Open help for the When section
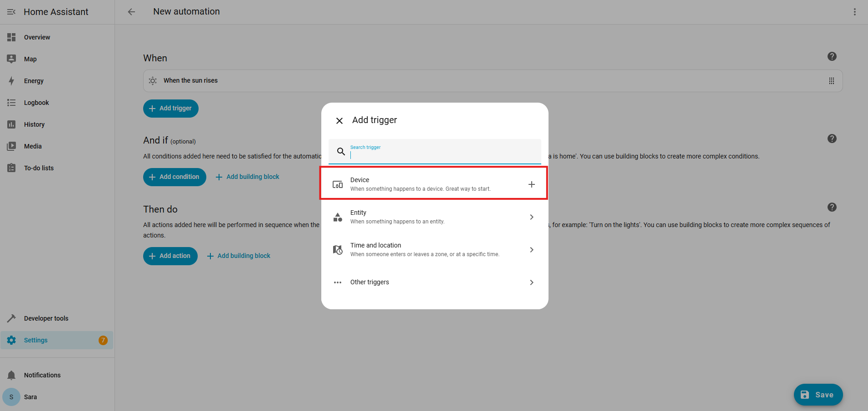 point(832,56)
